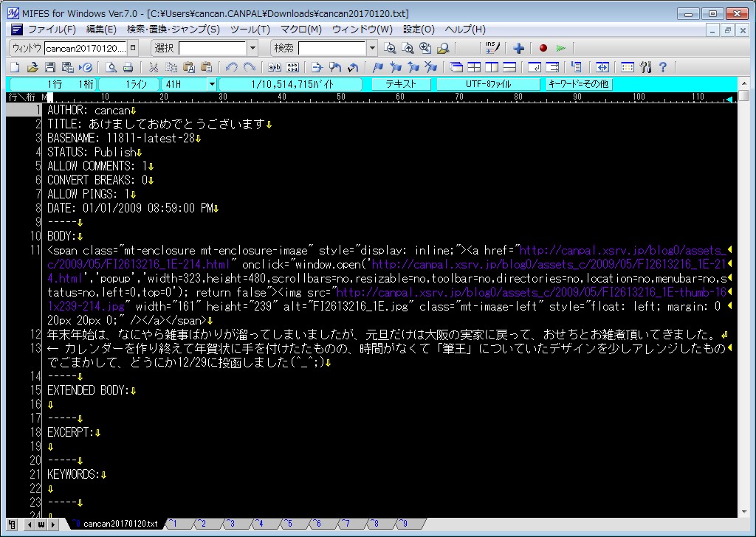The width and height of the screenshot is (756, 537).
Task: Click the jump-to-line arrow icon
Action: pos(317,67)
